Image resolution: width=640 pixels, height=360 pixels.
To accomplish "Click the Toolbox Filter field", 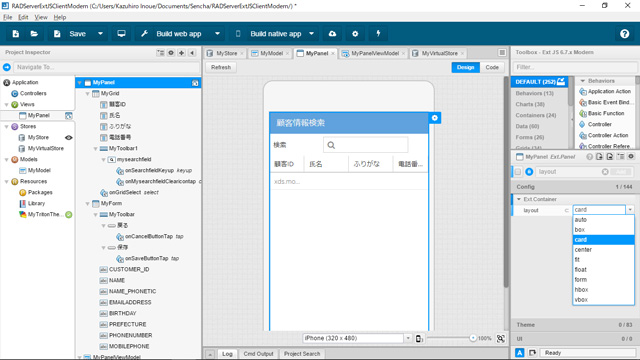I will click(575, 67).
